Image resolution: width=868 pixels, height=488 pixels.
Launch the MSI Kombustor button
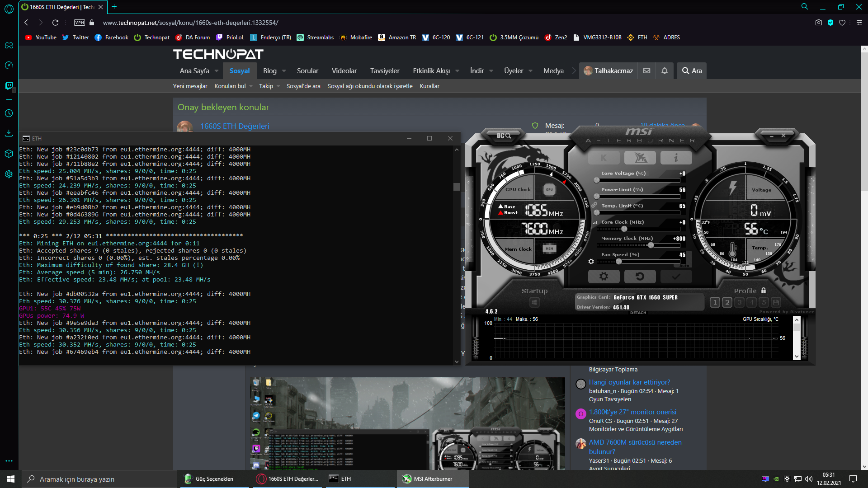pyautogui.click(x=604, y=158)
